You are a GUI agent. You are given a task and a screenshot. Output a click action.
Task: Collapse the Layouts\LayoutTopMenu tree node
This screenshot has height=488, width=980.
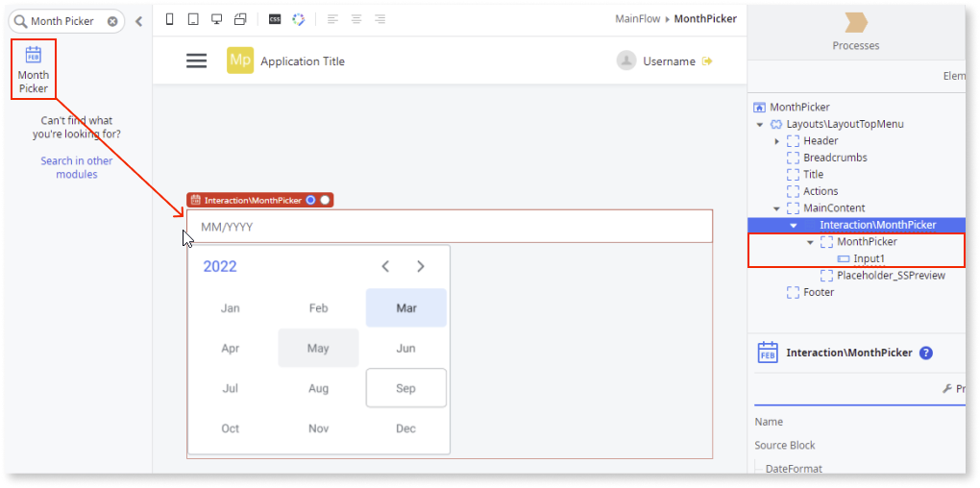(760, 124)
